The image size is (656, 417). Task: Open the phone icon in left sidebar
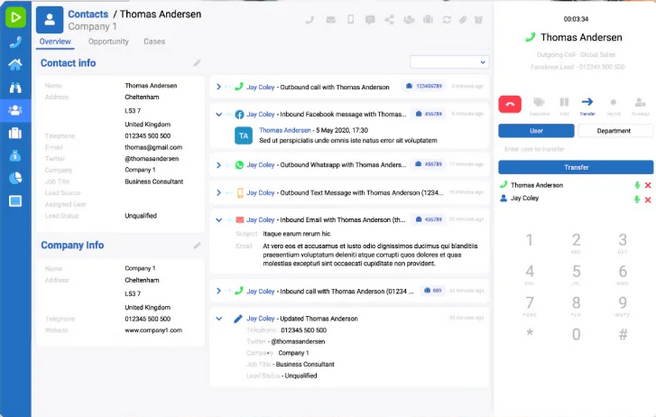pos(15,42)
